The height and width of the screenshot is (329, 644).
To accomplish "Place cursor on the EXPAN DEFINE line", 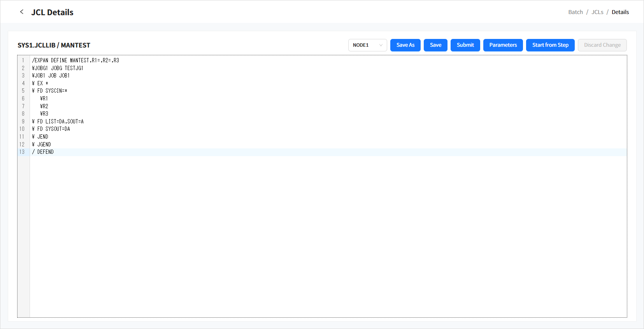I will coord(75,60).
